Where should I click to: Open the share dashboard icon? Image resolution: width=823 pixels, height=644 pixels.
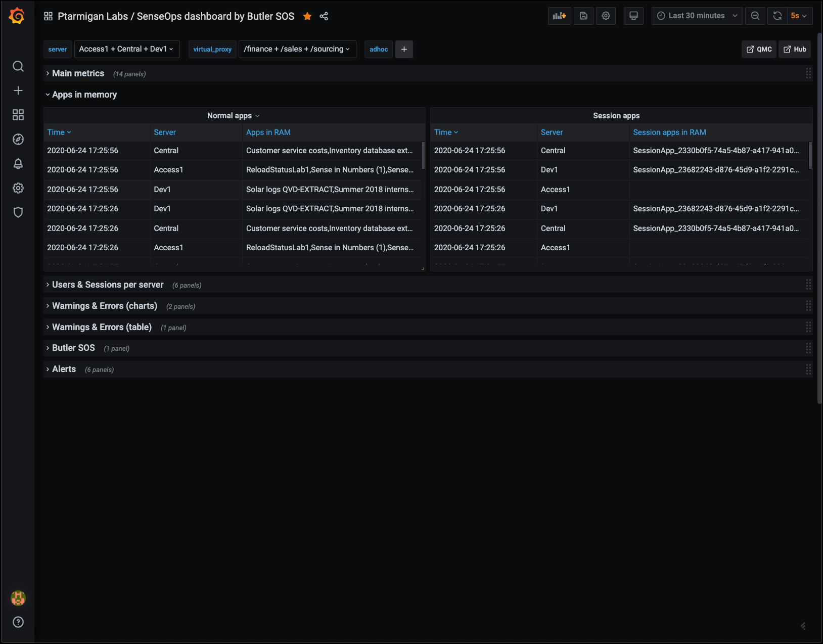324,16
